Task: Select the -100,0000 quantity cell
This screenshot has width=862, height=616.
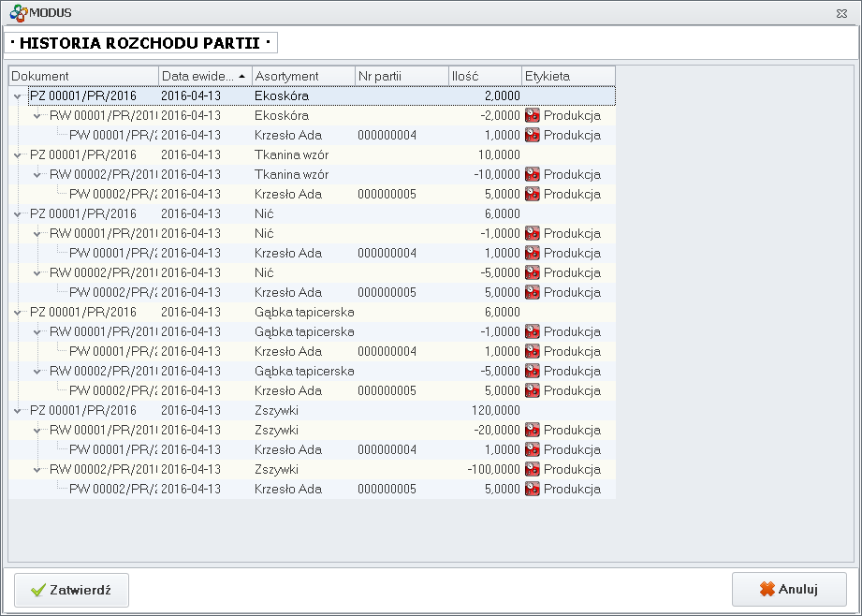Action: point(485,469)
